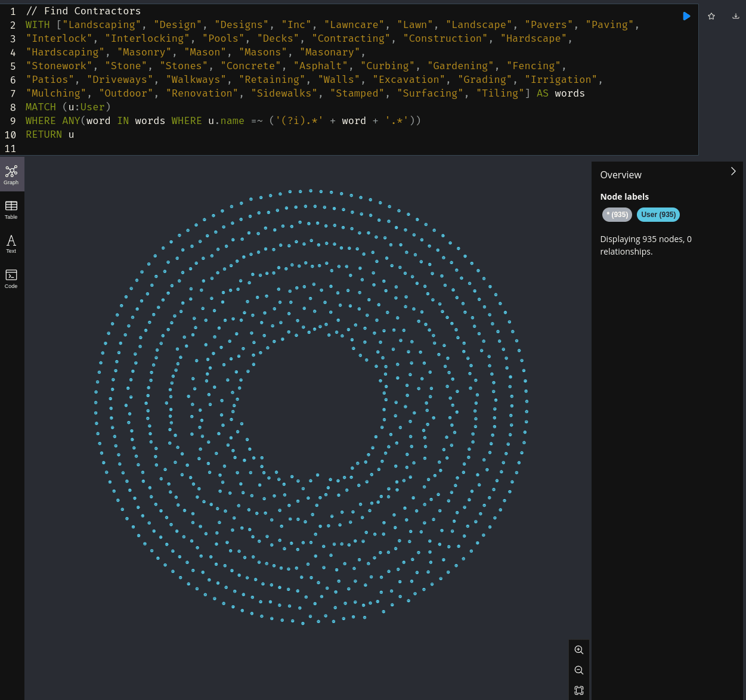This screenshot has height=700, width=746.
Task: Click the "Landscaping" string in query
Action: point(101,24)
